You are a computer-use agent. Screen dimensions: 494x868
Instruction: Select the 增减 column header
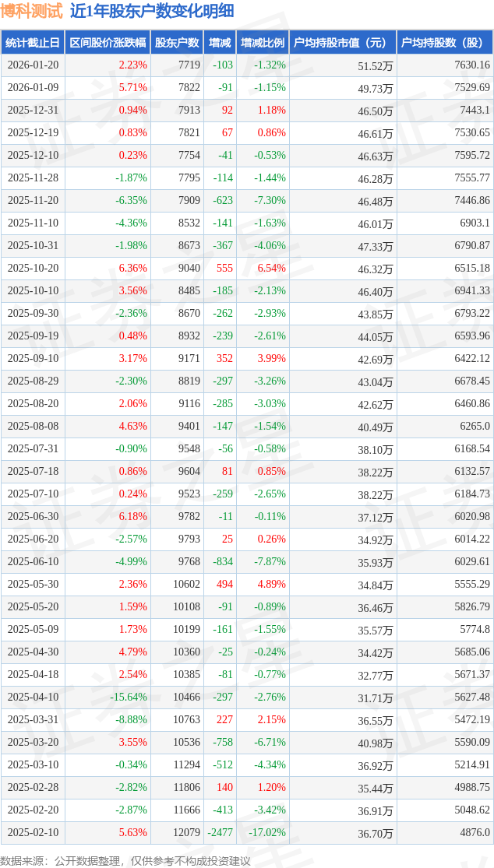[220, 43]
